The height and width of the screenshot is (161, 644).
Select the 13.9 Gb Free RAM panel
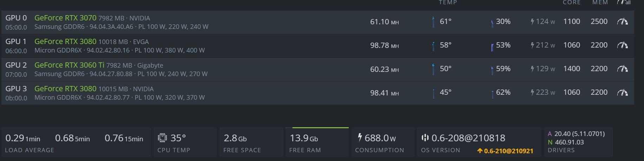[x=317, y=142]
